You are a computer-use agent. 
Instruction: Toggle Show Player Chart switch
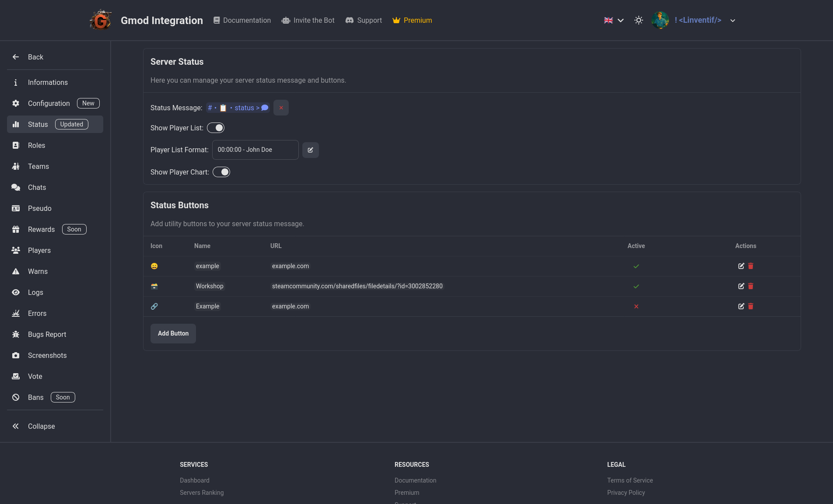point(221,172)
